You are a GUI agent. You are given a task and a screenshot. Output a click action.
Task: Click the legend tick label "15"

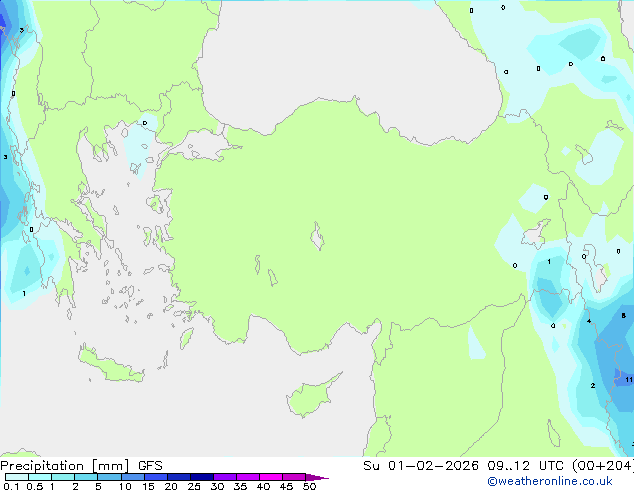(x=148, y=486)
